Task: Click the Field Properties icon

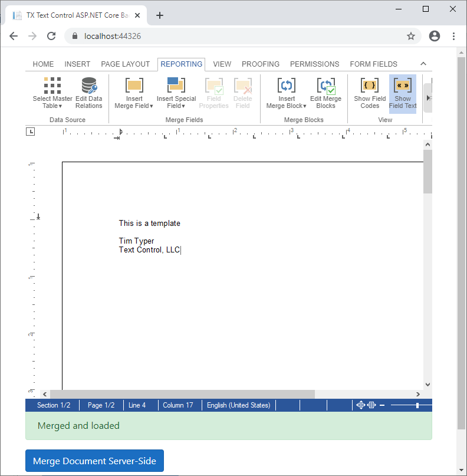Action: coord(213,93)
